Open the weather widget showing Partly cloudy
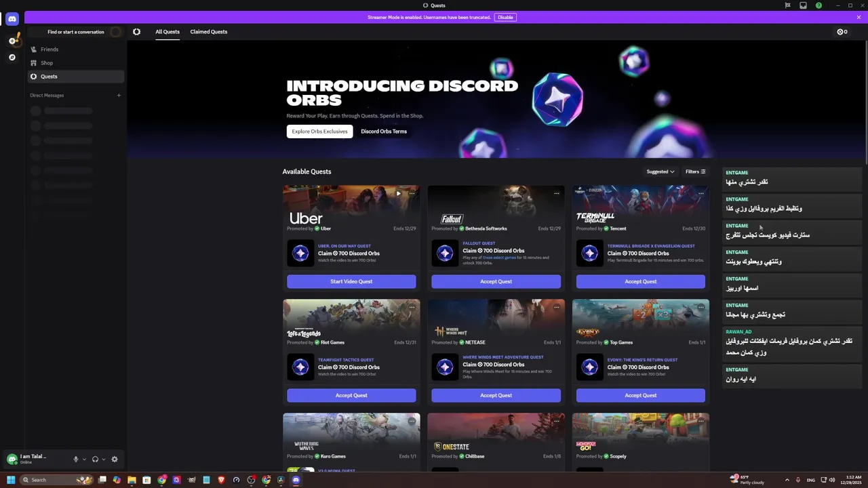This screenshot has height=488, width=868. coord(746,480)
